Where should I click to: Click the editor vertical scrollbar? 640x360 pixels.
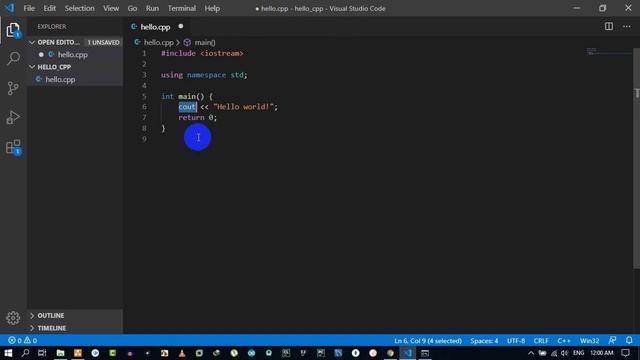636,159
